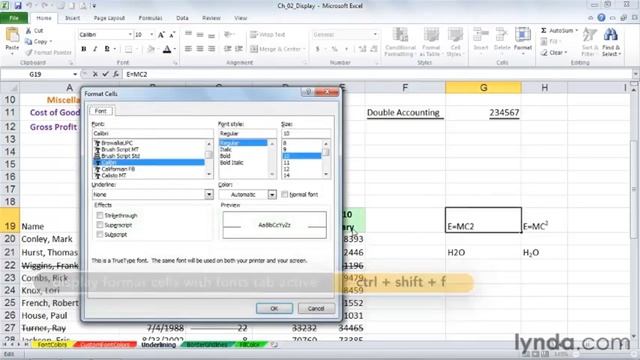
Task: Enable the Strikethrough checkbox
Action: tap(100, 215)
